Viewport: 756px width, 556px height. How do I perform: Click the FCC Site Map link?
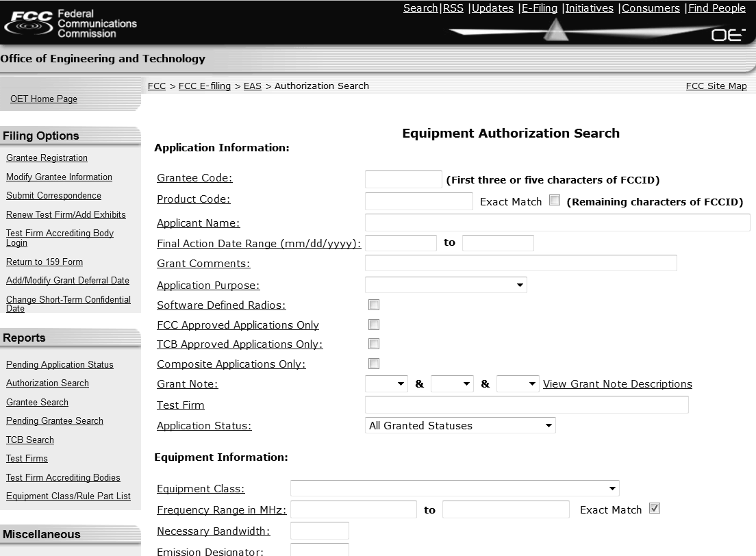pos(716,86)
